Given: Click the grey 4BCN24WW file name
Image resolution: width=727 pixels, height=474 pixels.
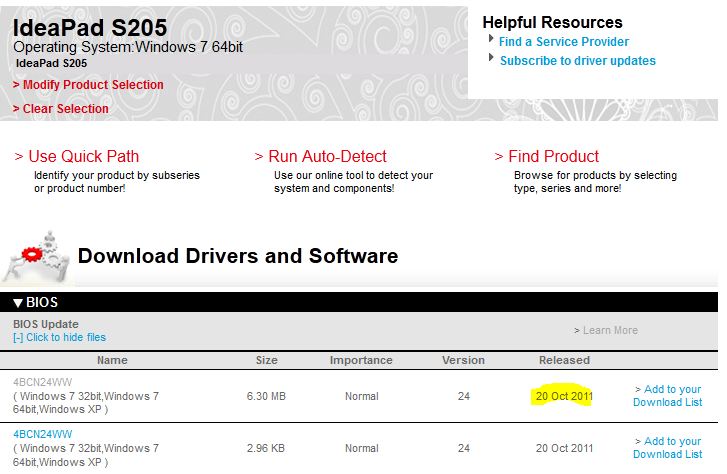Looking at the screenshot, I should click(x=43, y=382).
